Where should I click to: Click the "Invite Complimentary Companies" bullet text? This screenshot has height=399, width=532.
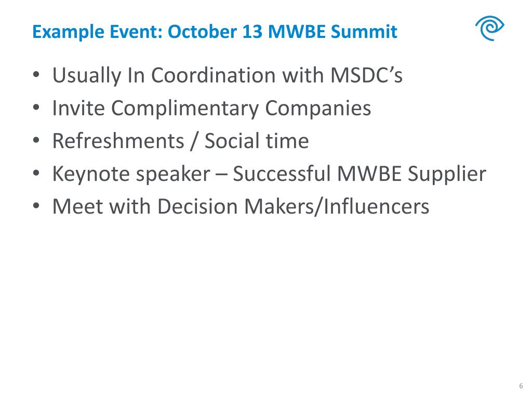click(x=211, y=109)
